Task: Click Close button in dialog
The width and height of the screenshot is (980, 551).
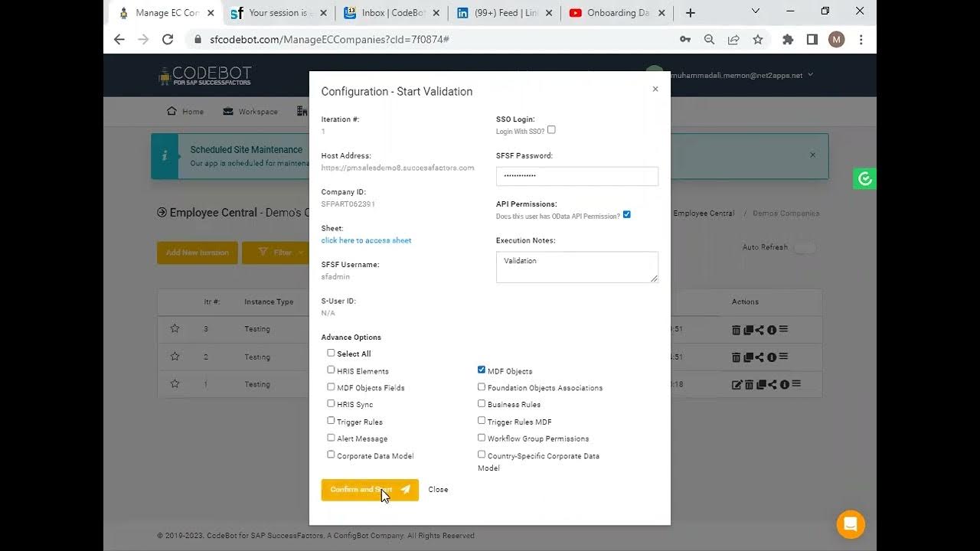Action: coord(438,490)
